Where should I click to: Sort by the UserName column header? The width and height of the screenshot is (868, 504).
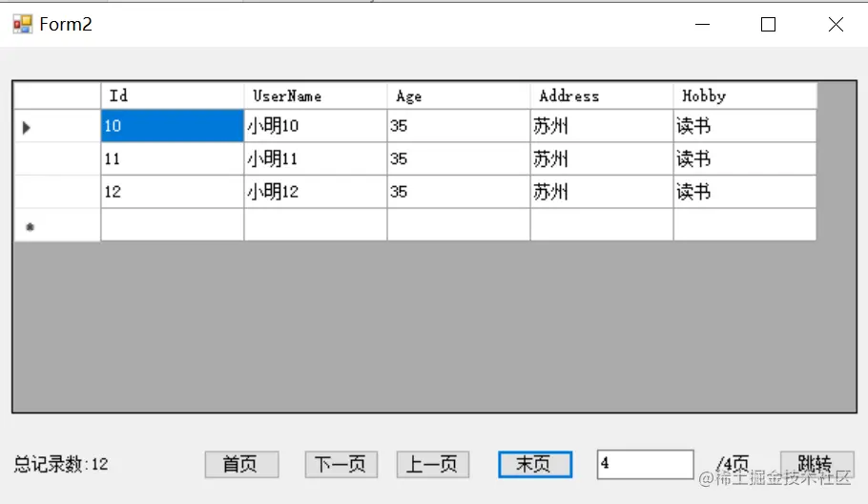point(316,95)
